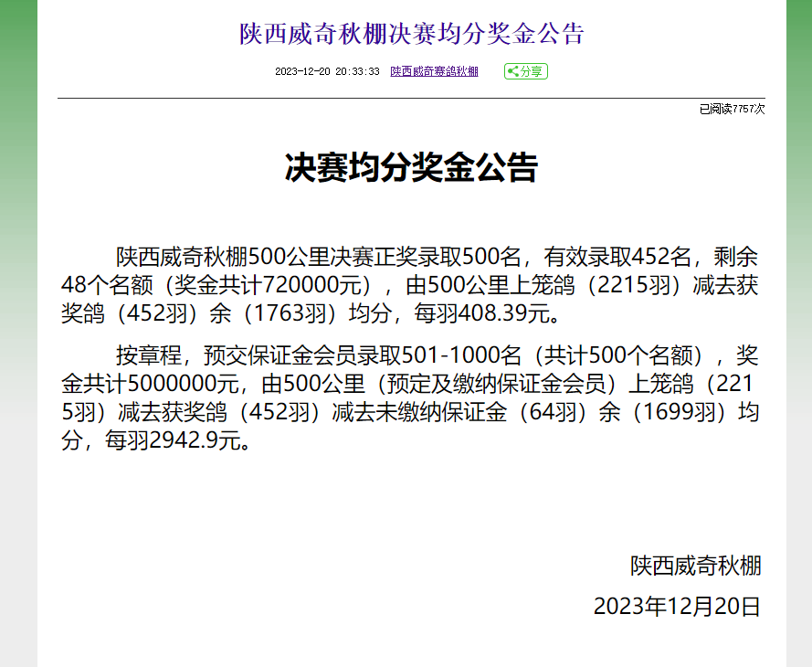
Task: Click the text 录取501-1000名 in paragraph two
Action: [x=454, y=354]
